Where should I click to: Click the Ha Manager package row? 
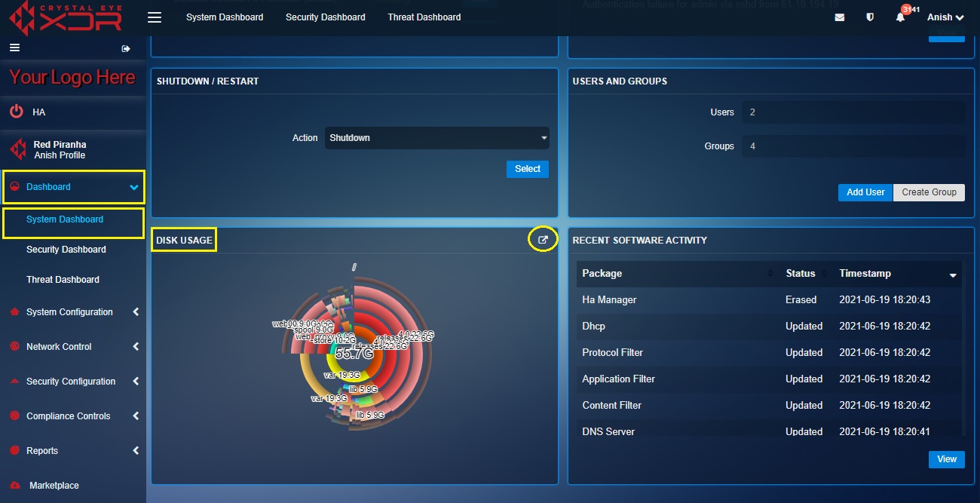(769, 300)
